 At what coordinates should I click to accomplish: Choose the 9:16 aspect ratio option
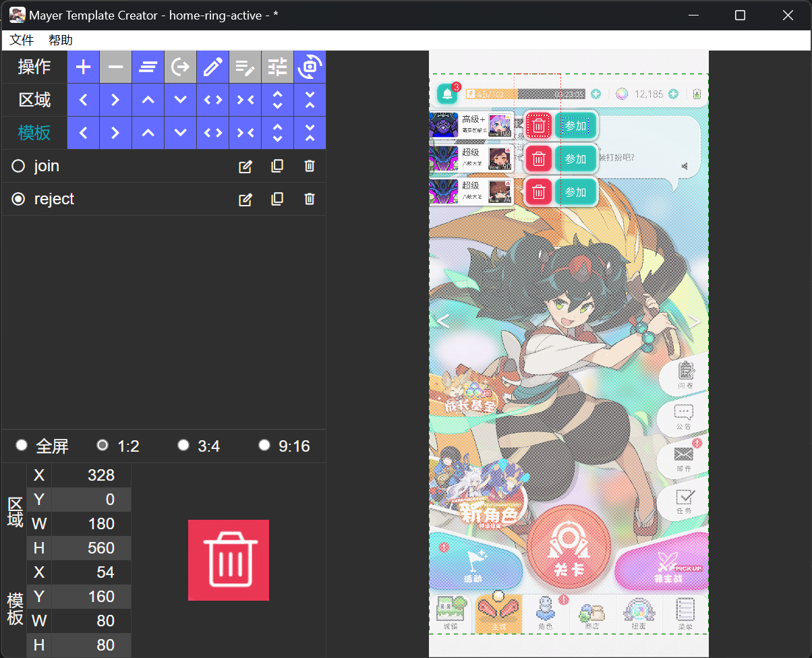(x=264, y=445)
